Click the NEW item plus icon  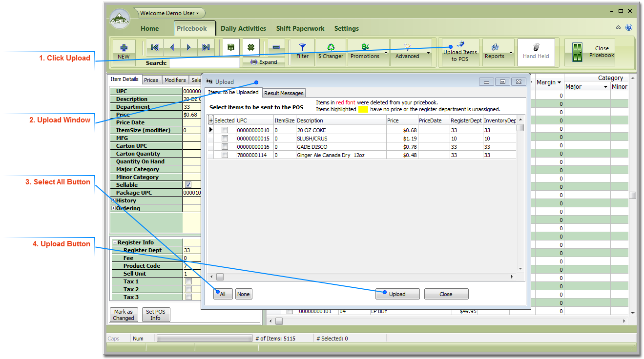(124, 48)
